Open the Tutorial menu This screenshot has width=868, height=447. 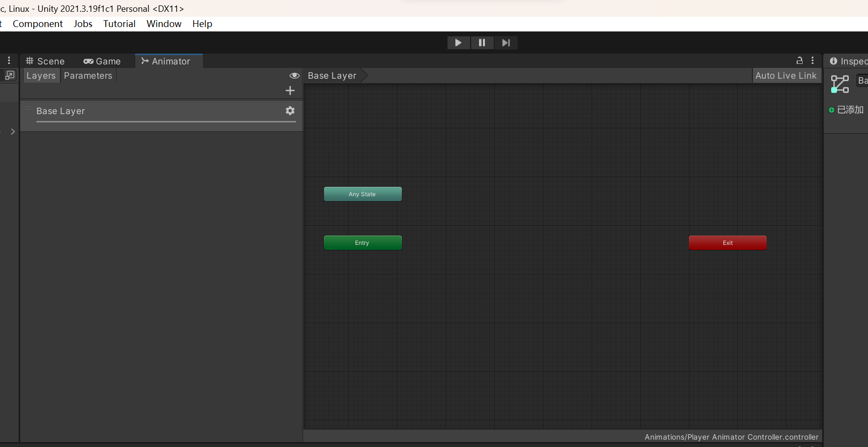coord(120,24)
